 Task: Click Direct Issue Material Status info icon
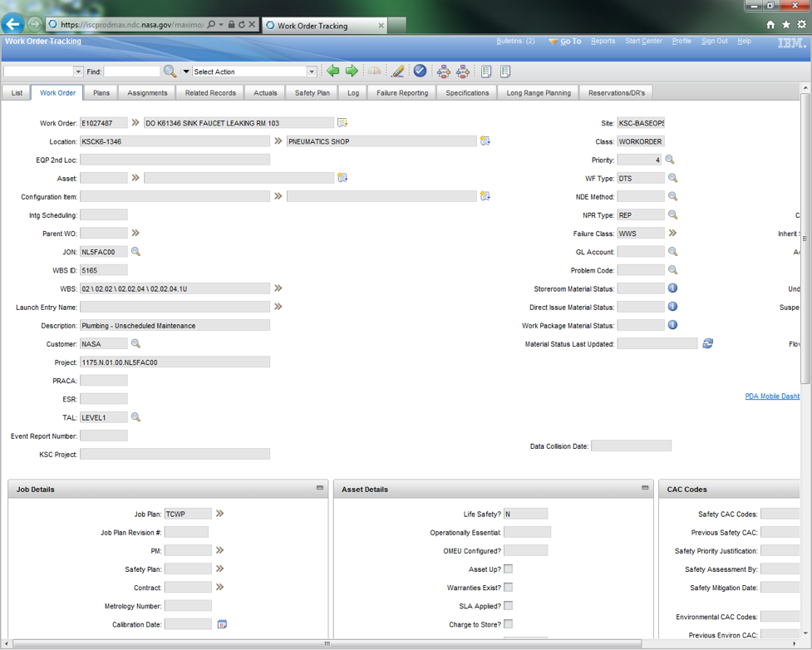pos(672,307)
